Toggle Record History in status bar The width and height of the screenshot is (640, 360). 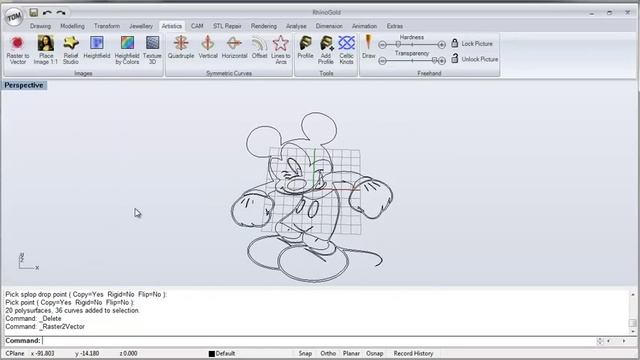tap(413, 353)
